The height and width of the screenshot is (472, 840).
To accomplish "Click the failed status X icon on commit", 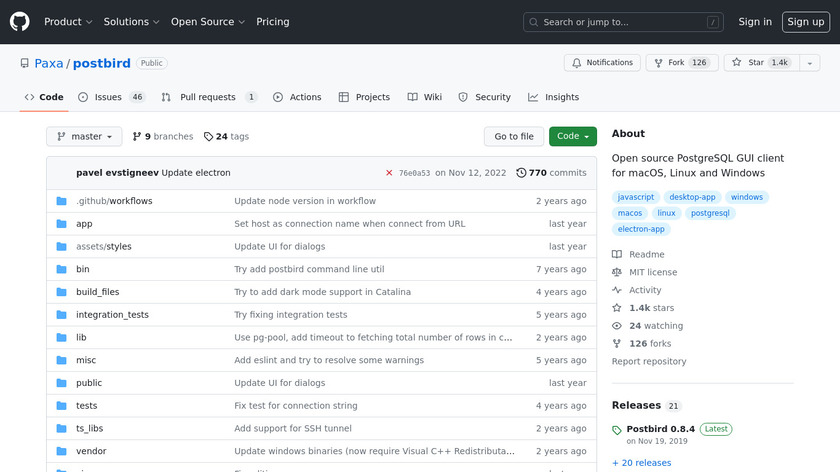I will (389, 173).
